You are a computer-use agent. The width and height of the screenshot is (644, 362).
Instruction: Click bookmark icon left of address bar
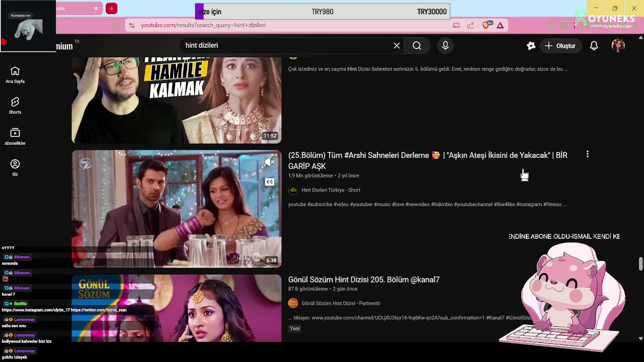116,25
